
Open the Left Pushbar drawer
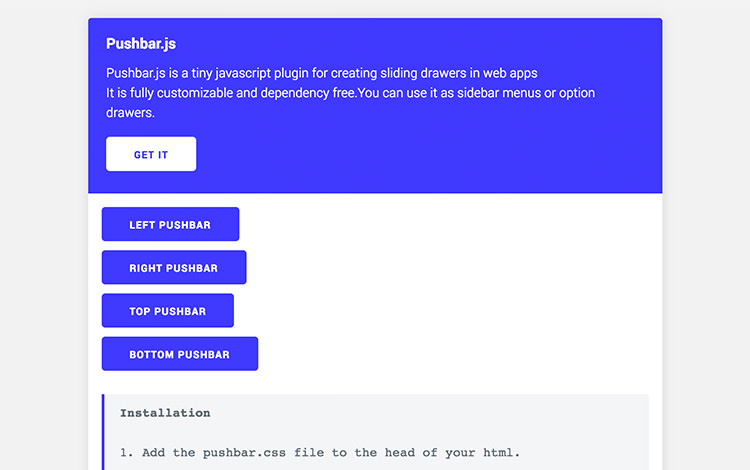point(170,224)
